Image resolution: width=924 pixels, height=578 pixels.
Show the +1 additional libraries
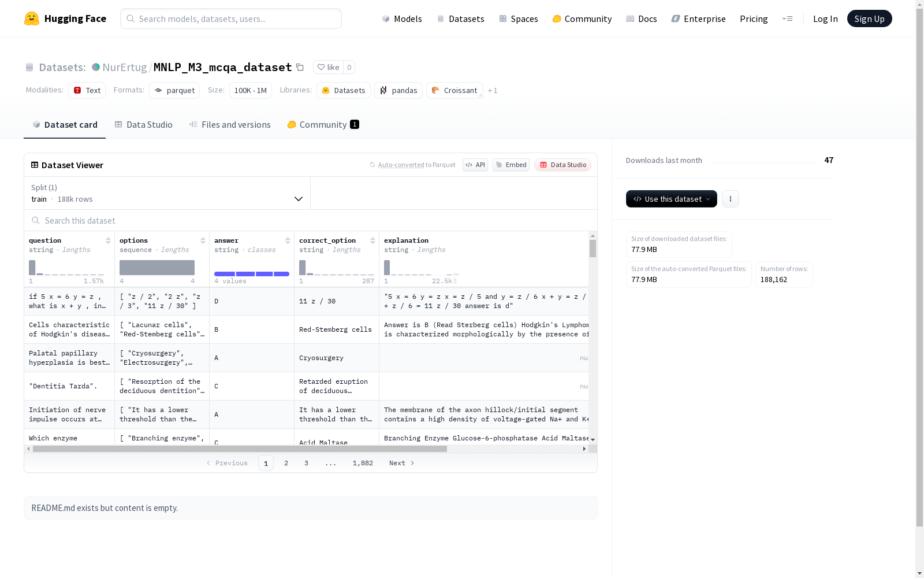[x=493, y=91]
